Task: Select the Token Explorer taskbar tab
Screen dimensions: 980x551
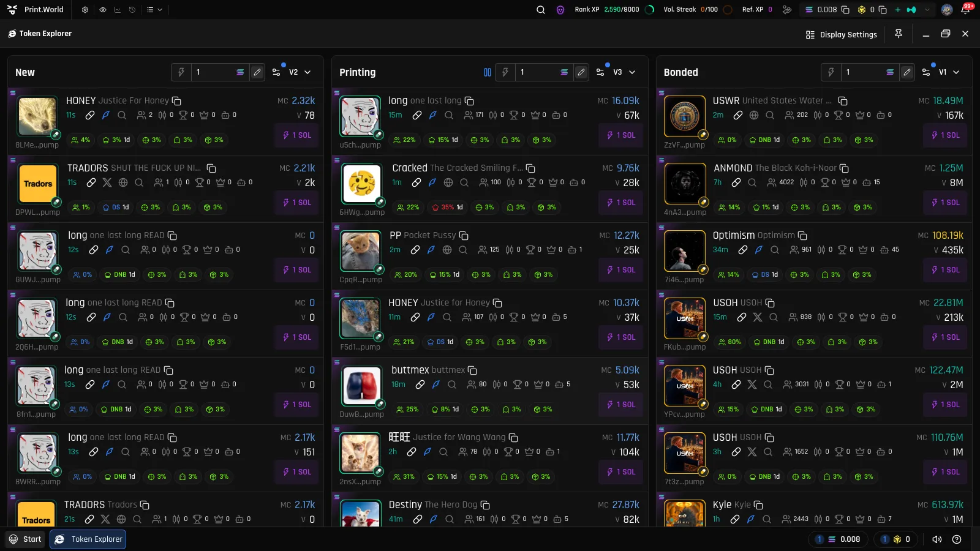Action: 88,539
